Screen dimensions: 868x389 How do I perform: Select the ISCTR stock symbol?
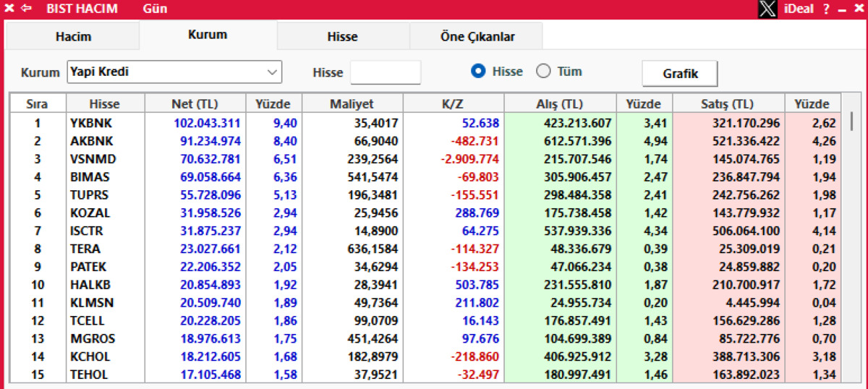click(89, 231)
